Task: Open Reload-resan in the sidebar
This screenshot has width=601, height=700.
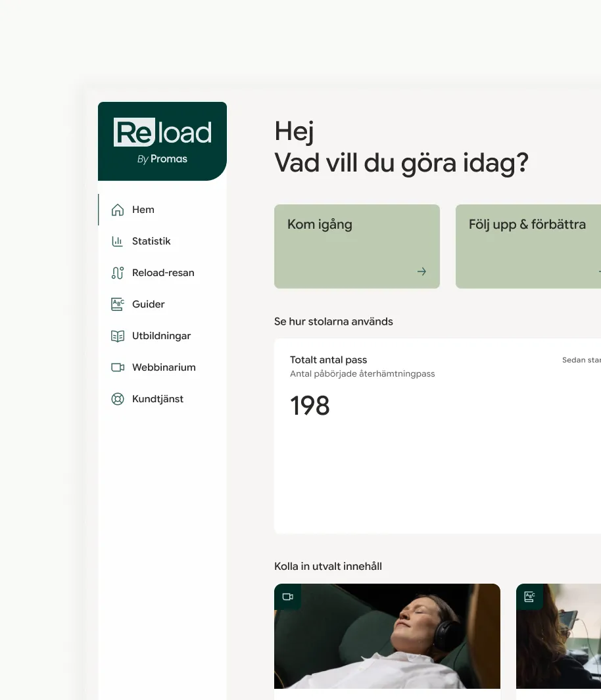Action: (162, 273)
